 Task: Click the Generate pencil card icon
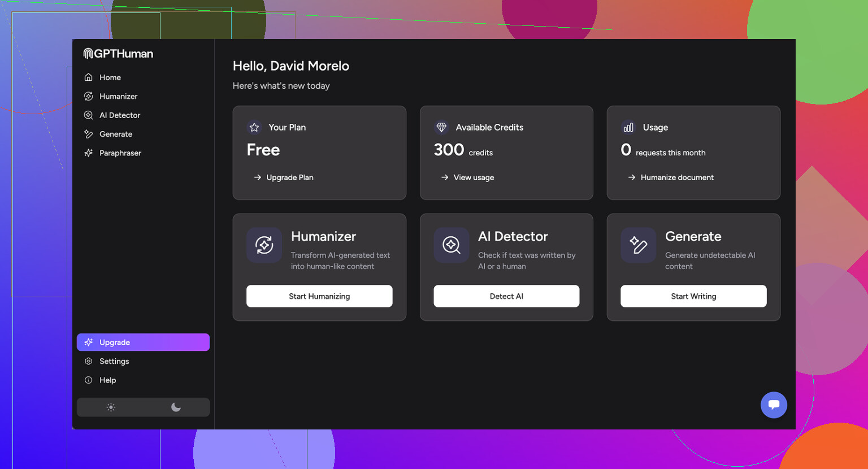tap(638, 245)
